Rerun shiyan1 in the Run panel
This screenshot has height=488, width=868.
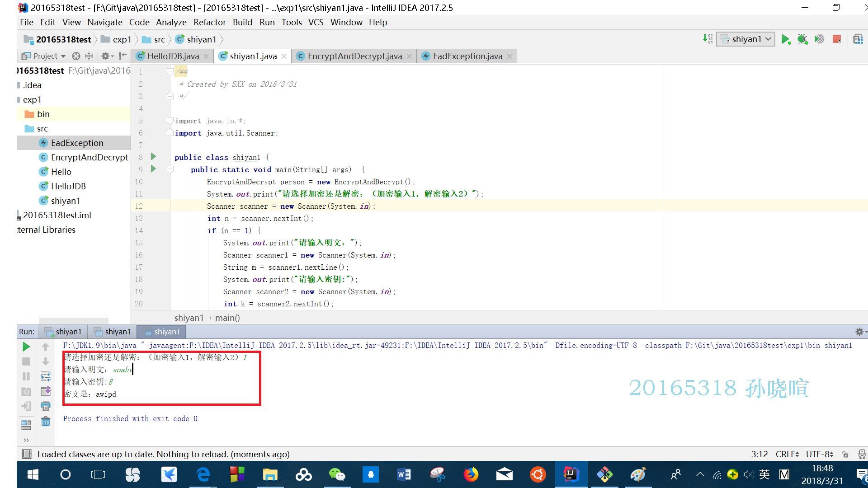click(26, 347)
